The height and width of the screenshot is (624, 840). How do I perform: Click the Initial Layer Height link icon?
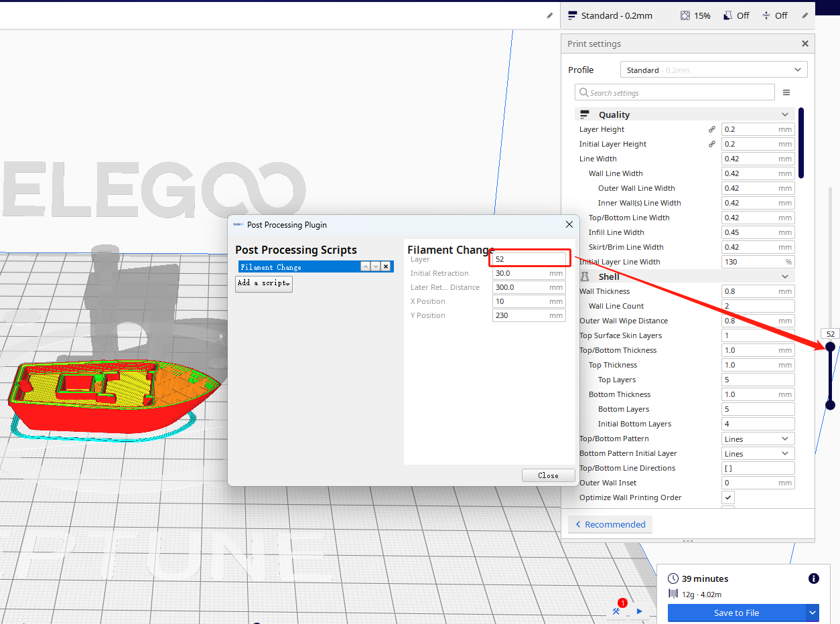click(x=712, y=144)
